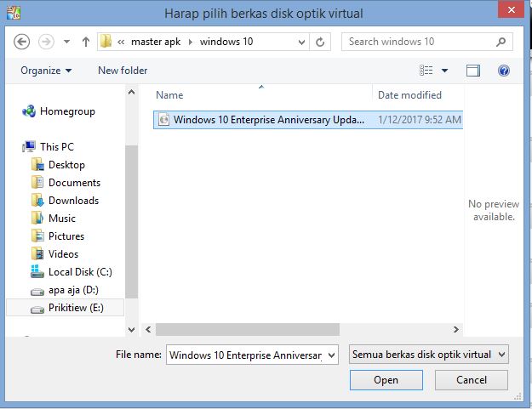The width and height of the screenshot is (532, 409).
Task: Click the 1/12/2017 9:52 AM date cell
Action: (420, 120)
